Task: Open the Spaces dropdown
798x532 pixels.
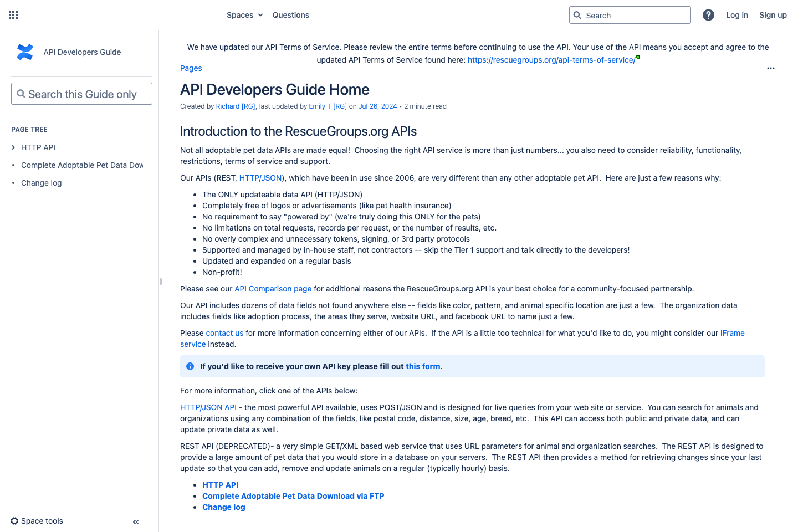Action: tap(244, 15)
